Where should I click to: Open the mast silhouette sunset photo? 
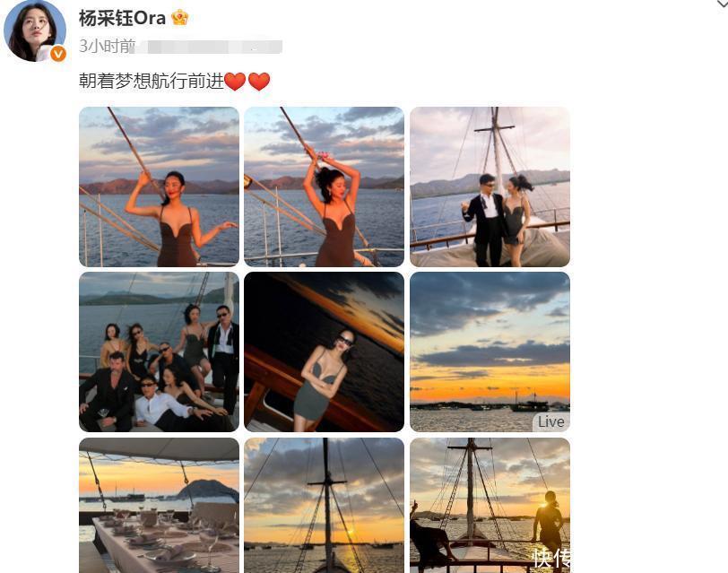click(x=324, y=505)
